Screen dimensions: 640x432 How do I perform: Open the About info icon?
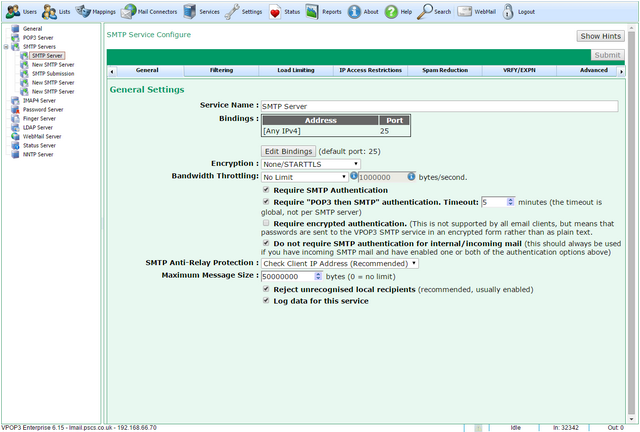[x=354, y=12]
